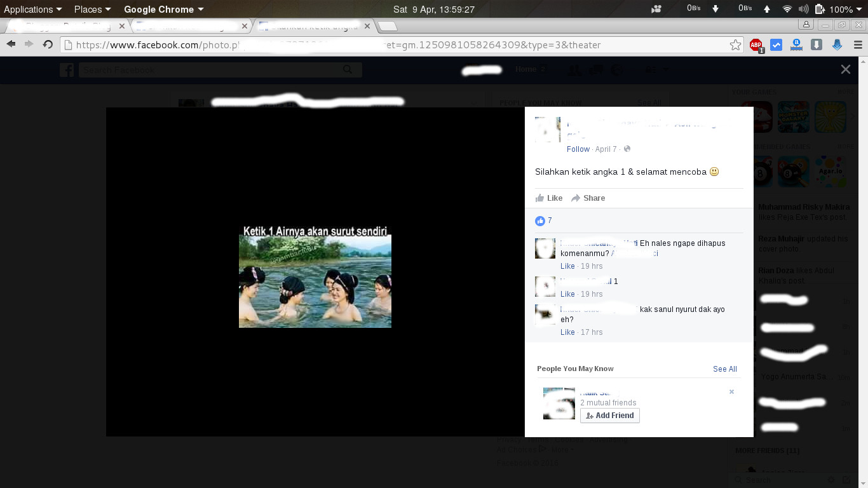
Task: Expand the system menu arrow beside 100%
Action: pos(860,9)
